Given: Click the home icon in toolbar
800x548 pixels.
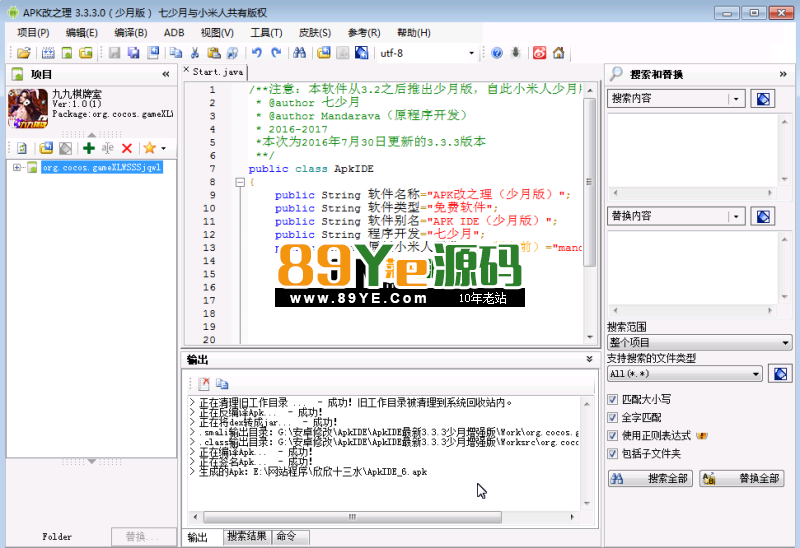Looking at the screenshot, I should 559,53.
